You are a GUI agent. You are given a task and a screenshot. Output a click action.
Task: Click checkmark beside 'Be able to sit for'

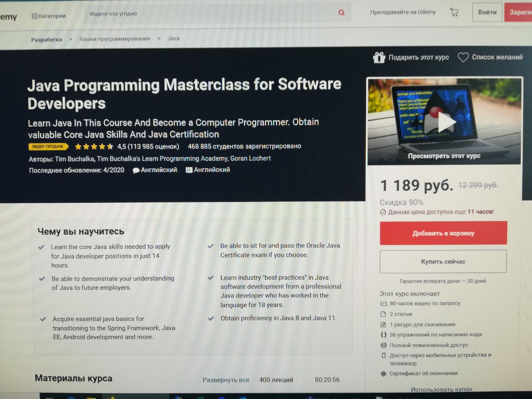(x=210, y=246)
